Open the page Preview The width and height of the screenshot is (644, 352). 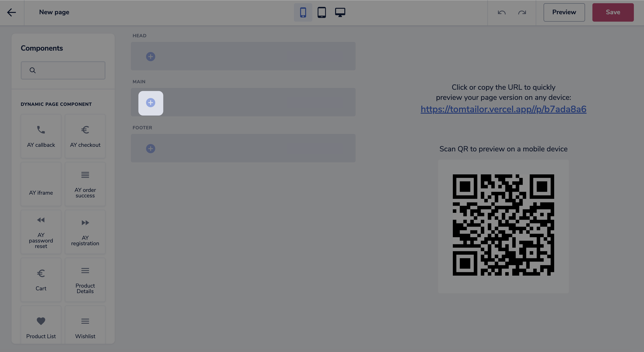click(x=564, y=12)
